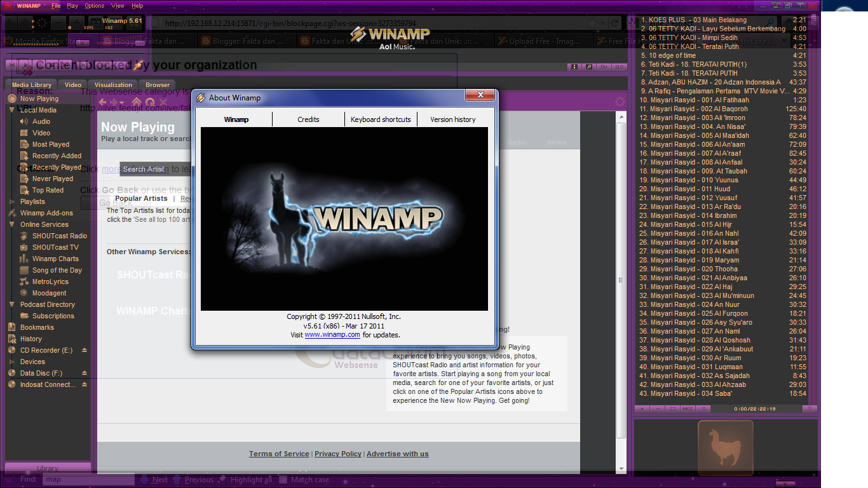
Task: Open the Top Rated view
Action: 48,190
